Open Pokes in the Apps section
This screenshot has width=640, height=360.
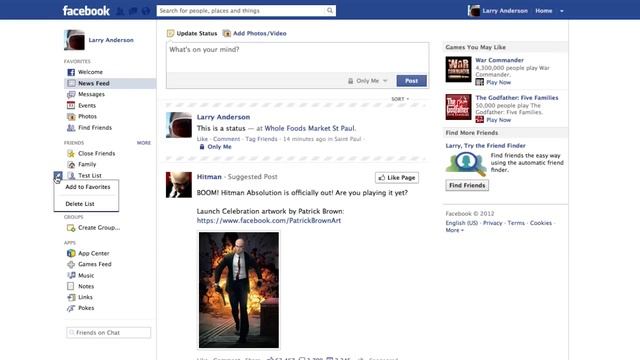click(86, 308)
